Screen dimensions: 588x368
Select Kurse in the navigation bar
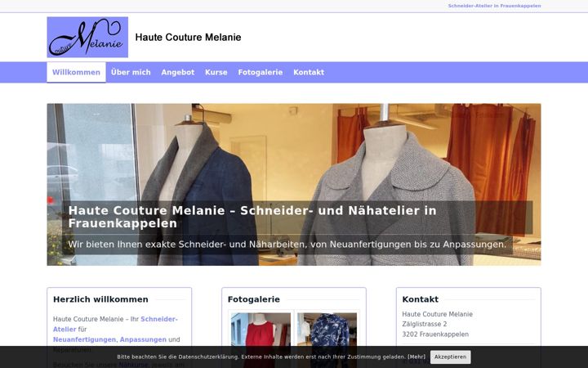[x=216, y=72]
